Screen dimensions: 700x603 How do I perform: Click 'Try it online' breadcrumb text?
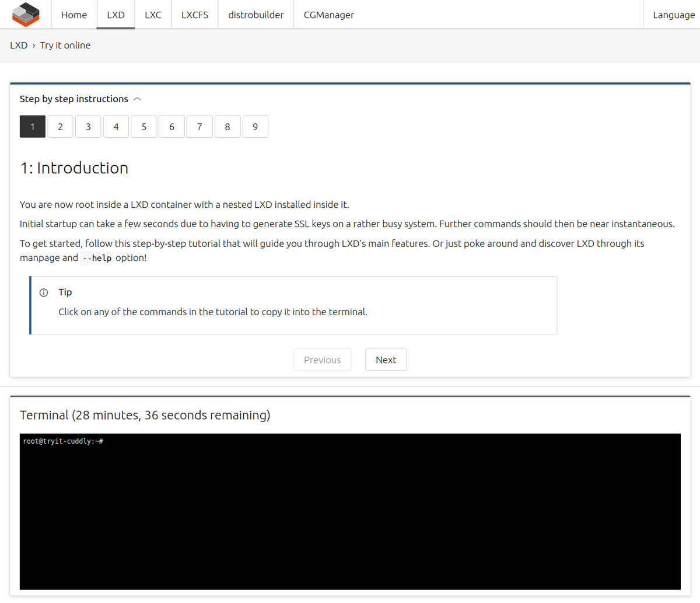65,46
